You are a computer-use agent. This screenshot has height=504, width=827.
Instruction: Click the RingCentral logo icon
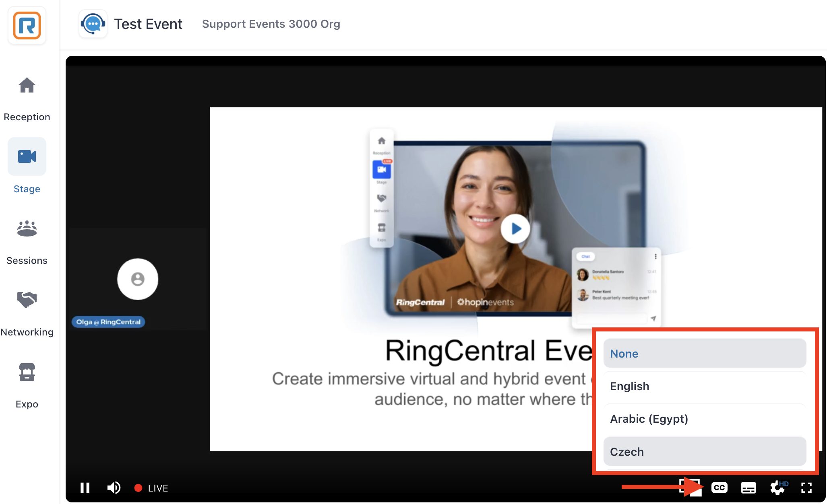27,26
